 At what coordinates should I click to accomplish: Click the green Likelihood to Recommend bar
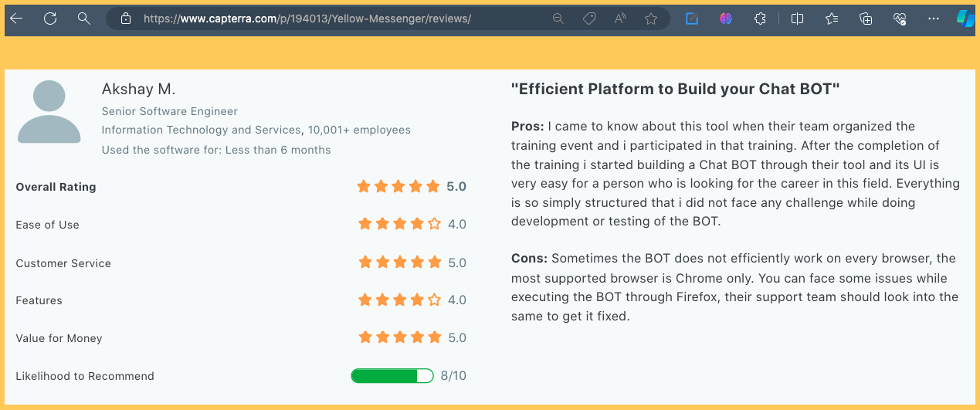[x=392, y=376]
